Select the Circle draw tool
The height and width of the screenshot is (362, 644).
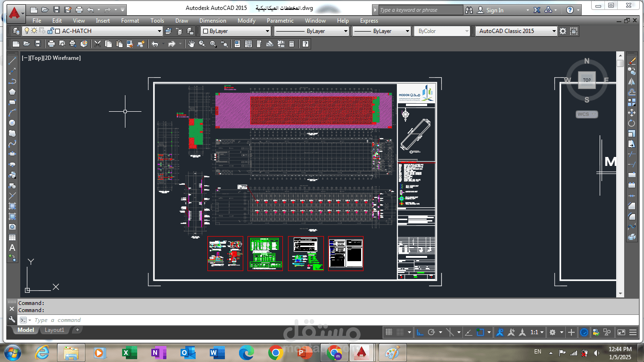[12, 123]
